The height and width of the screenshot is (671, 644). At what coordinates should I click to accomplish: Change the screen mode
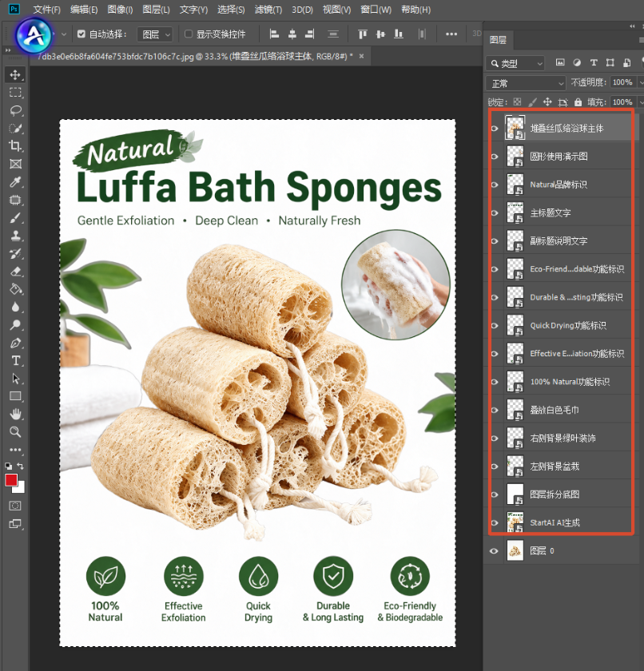click(x=15, y=524)
